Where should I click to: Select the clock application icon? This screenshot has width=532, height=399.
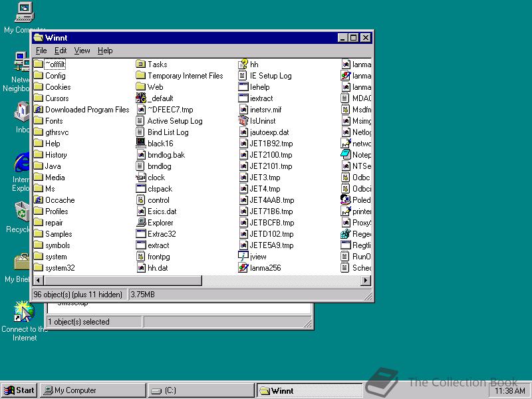point(141,178)
